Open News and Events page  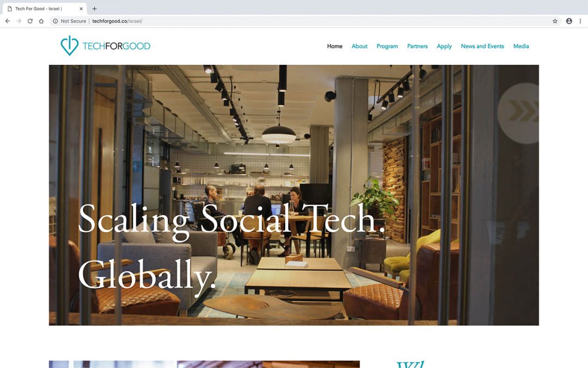pos(482,46)
